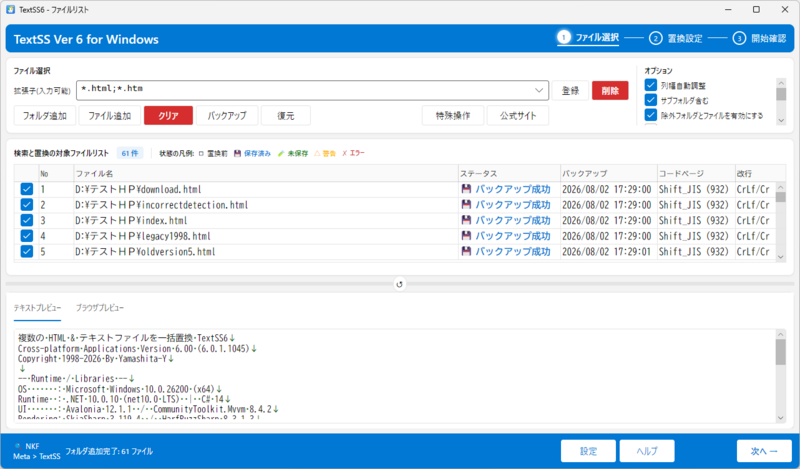Click the バックアップ button
The height and width of the screenshot is (469, 800).
coord(227,116)
